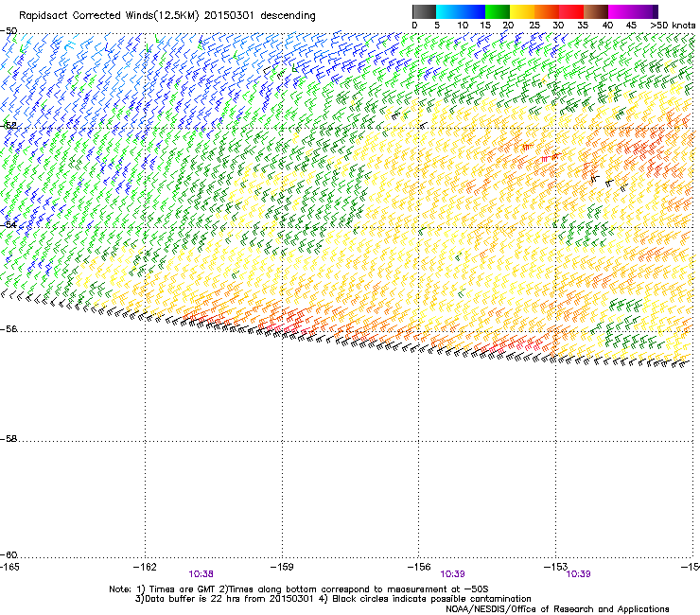Click the legend label '15'
The height and width of the screenshot is (615, 700).
tap(485, 26)
